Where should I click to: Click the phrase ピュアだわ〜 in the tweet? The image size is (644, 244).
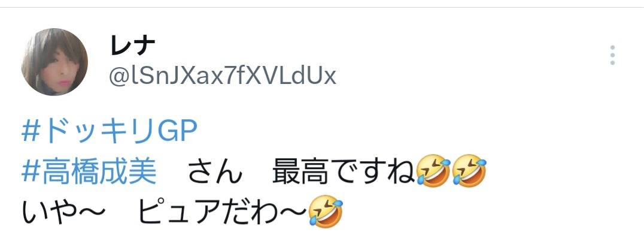[222, 213]
